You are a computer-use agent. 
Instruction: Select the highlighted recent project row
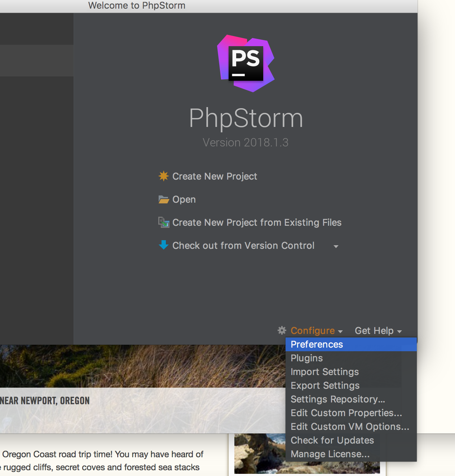(x=37, y=61)
